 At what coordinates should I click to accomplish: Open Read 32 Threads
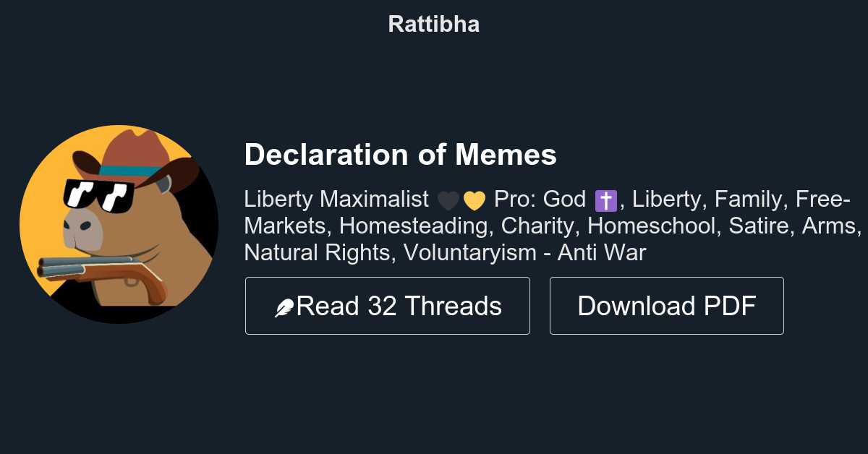coord(388,305)
